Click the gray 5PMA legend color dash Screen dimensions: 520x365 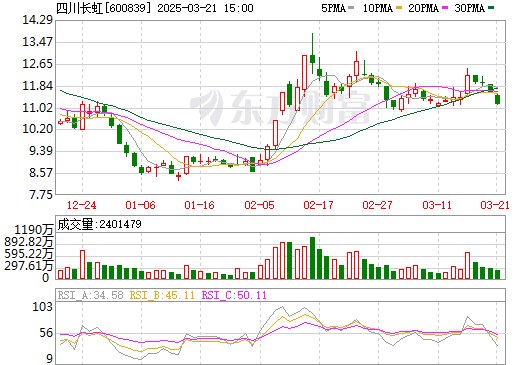[351, 8]
